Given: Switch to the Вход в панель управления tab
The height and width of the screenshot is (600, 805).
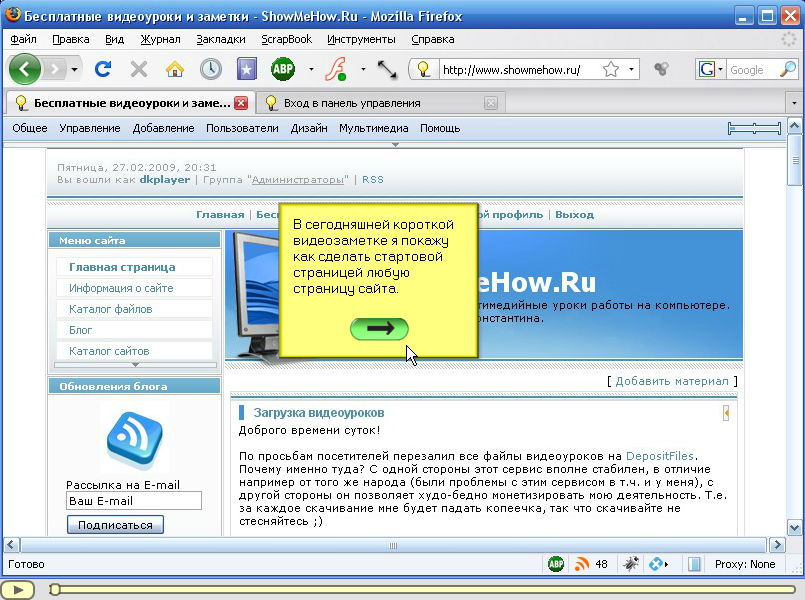Looking at the screenshot, I should [x=382, y=103].
